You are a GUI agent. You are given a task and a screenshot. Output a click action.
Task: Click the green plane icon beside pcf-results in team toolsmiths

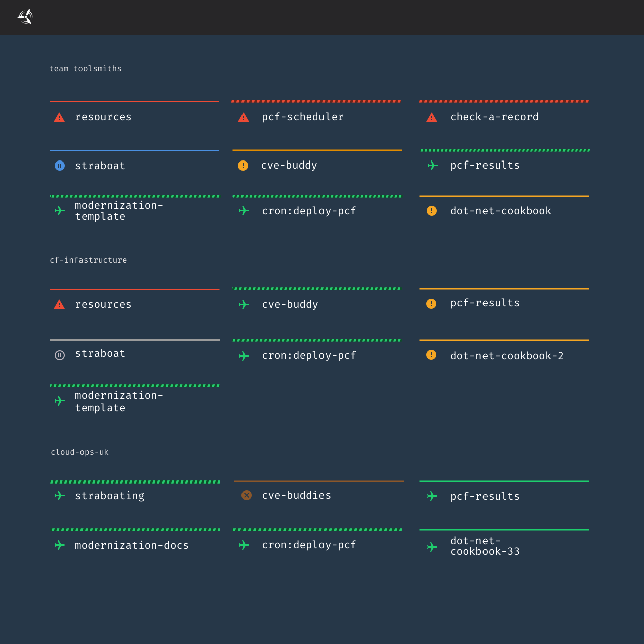pyautogui.click(x=432, y=165)
